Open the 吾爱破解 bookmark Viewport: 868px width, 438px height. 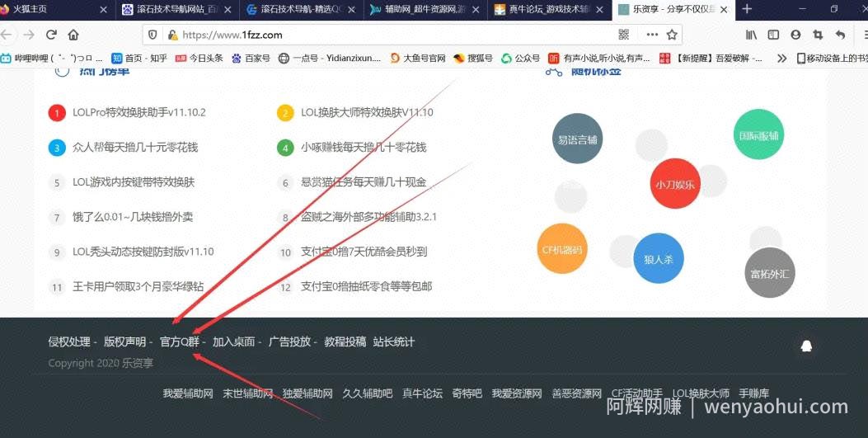[x=711, y=58]
